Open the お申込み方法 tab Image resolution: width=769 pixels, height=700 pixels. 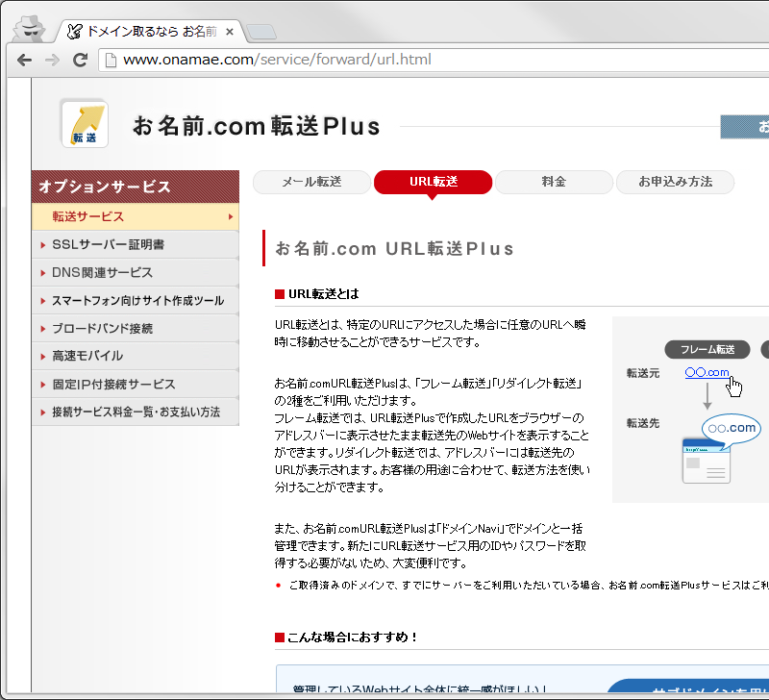point(676,182)
